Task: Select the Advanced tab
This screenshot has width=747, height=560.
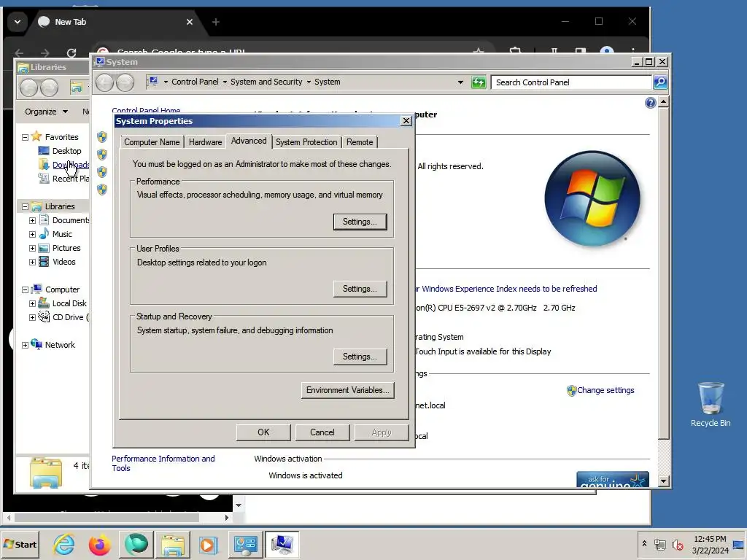Action: pos(249,141)
